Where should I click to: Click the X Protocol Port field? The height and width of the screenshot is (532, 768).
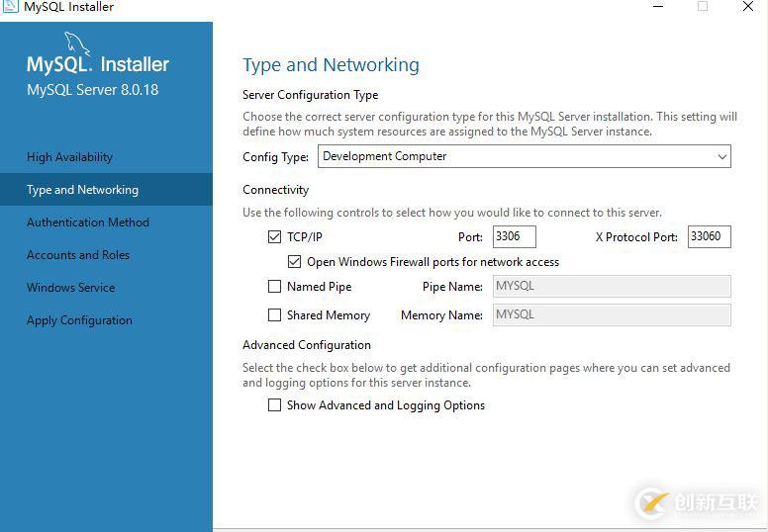coord(709,237)
